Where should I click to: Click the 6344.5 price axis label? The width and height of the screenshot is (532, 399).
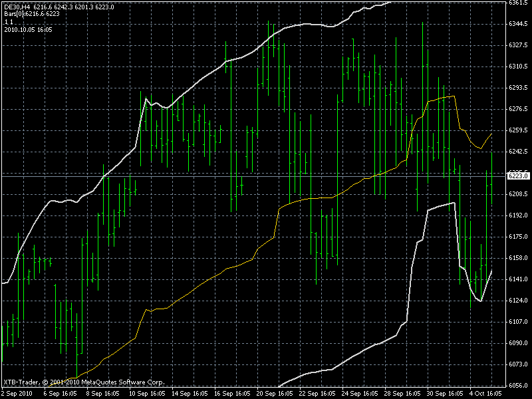[518, 24]
